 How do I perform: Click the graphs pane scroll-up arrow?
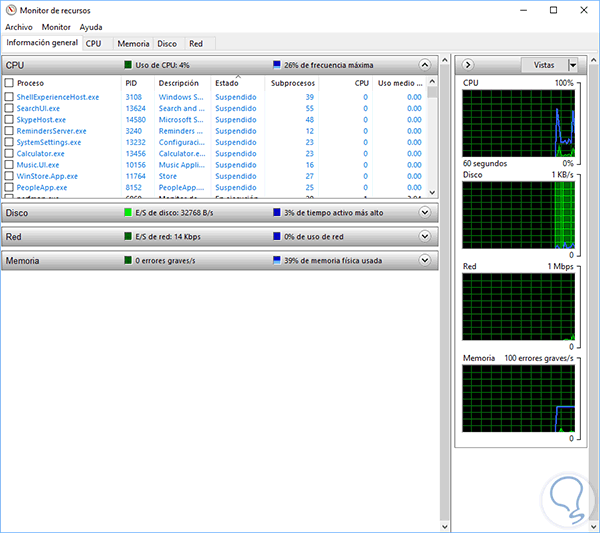tap(593, 60)
